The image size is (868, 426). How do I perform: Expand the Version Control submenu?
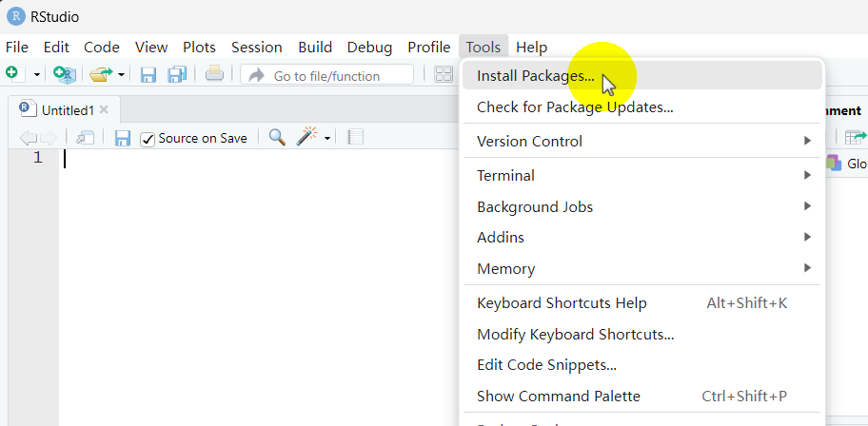pyautogui.click(x=807, y=141)
